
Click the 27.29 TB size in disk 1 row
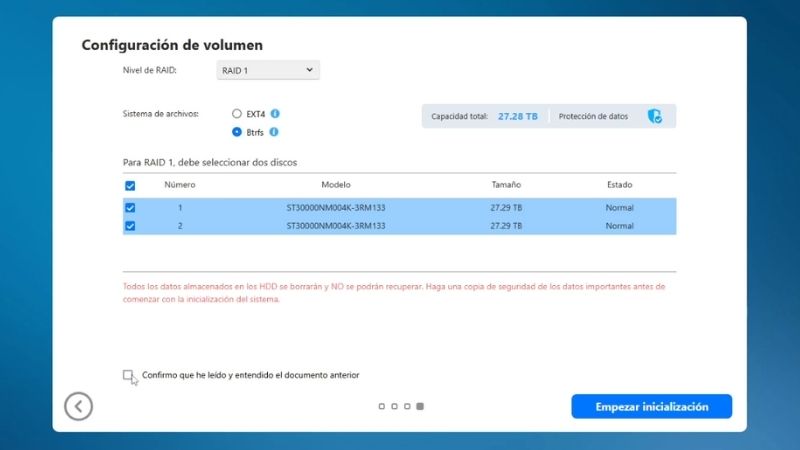pyautogui.click(x=506, y=208)
